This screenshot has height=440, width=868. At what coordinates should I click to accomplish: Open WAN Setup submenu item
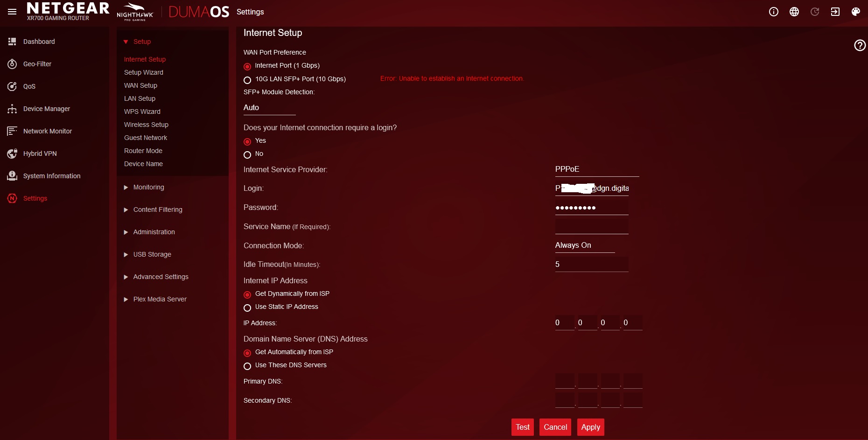tap(140, 85)
